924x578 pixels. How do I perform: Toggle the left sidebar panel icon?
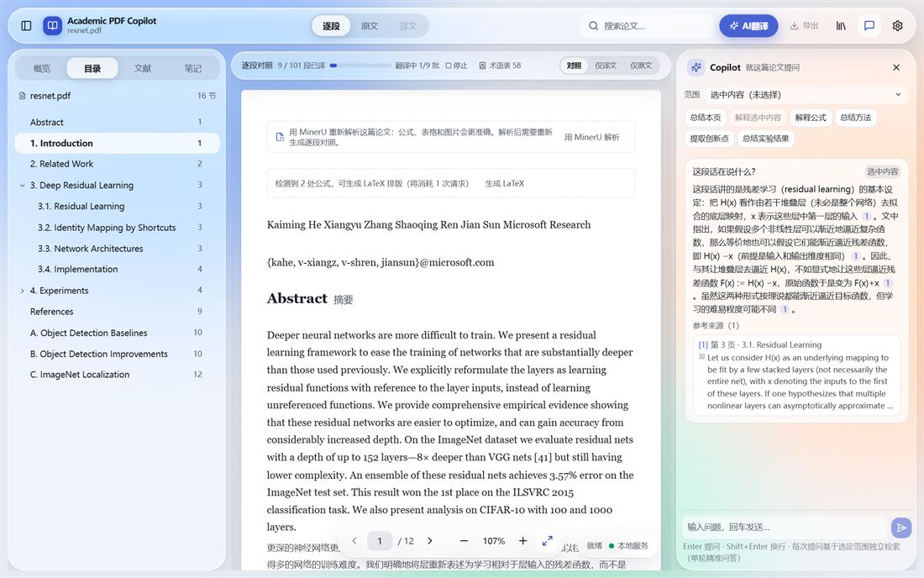pos(26,25)
